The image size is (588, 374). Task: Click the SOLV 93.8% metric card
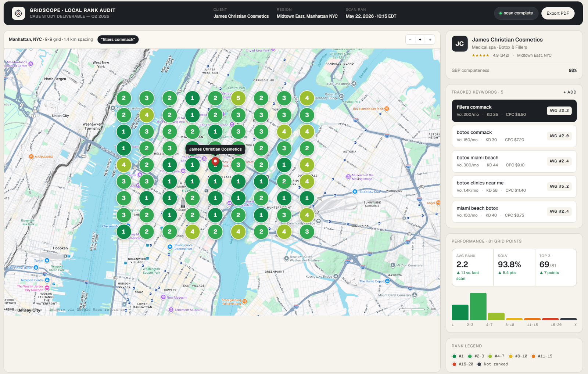514,267
